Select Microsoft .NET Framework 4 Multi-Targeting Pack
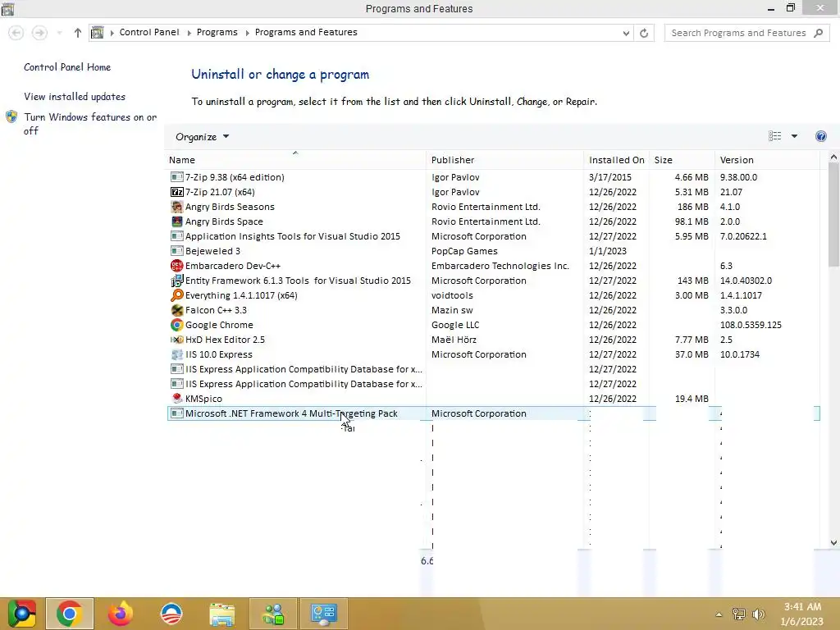 click(493, 413)
